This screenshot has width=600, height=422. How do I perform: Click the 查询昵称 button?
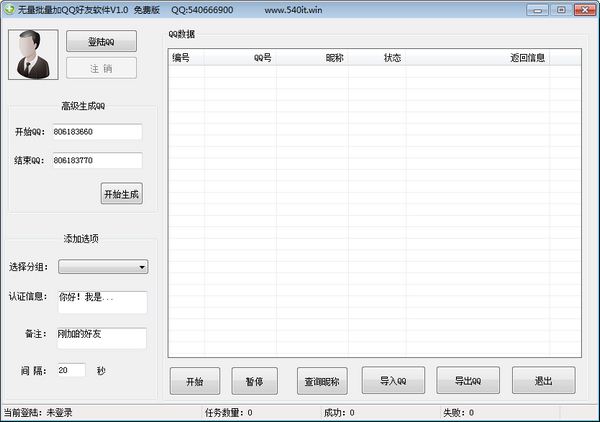[321, 381]
